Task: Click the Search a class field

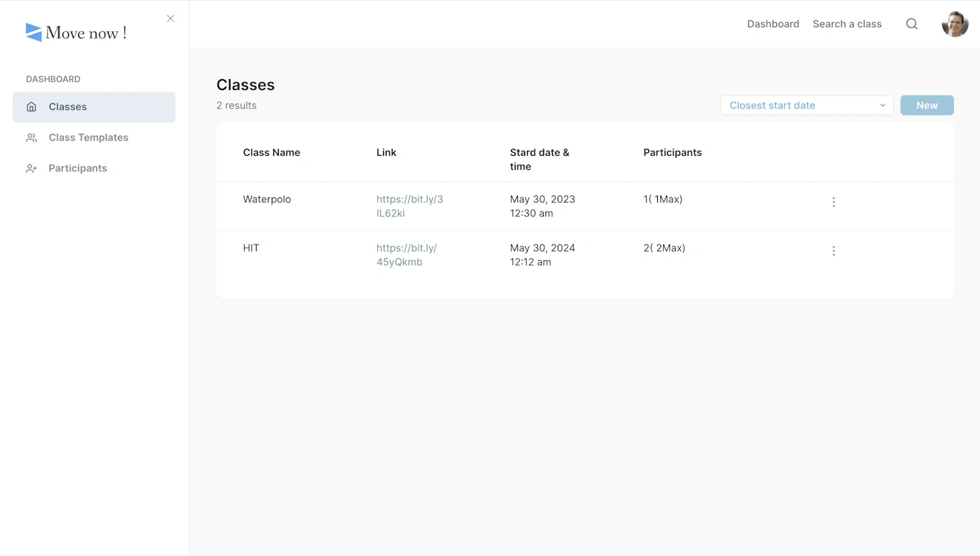Action: point(847,24)
